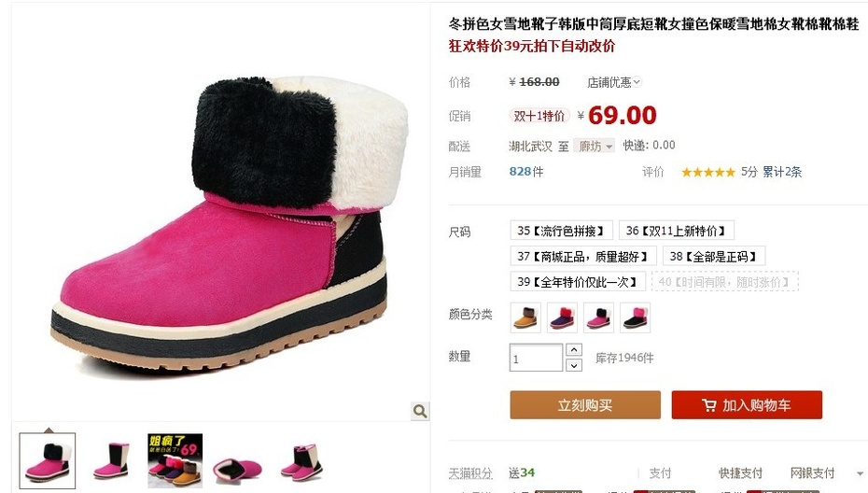Select size 35【流行色拼接】
This screenshot has width=868, height=493.
point(561,231)
